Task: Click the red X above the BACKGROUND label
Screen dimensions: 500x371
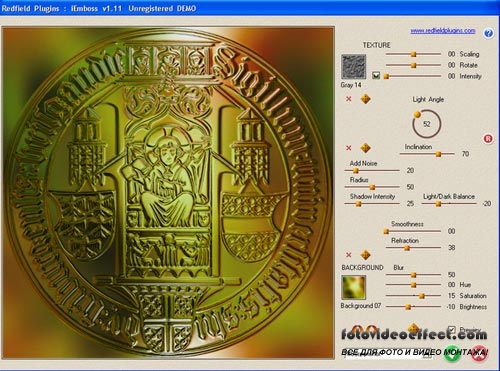Action: click(x=349, y=255)
